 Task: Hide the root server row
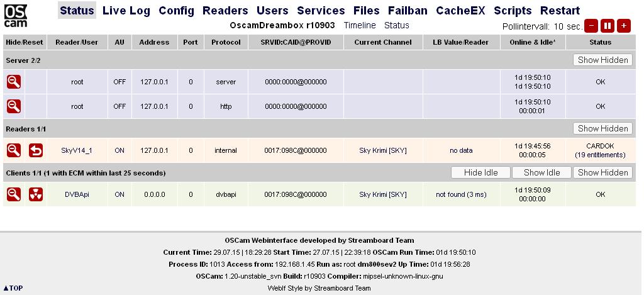[x=14, y=82]
